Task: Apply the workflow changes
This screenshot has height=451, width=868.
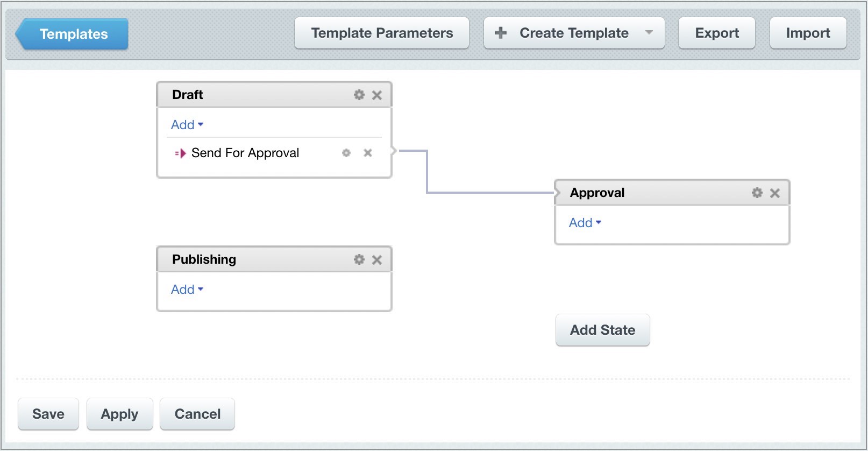Action: point(120,414)
